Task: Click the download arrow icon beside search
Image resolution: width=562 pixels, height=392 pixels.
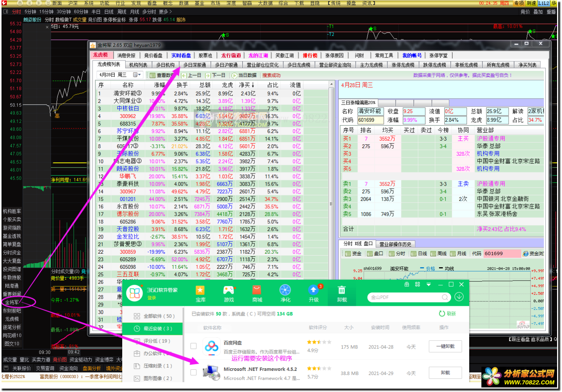Action: click(459, 297)
